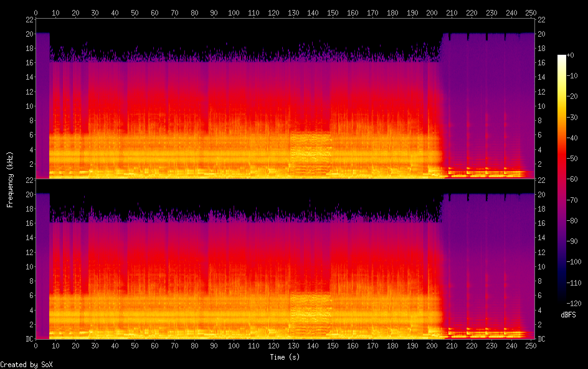Click "10" on lower channel's left frequency axis

pyautogui.click(x=30, y=267)
